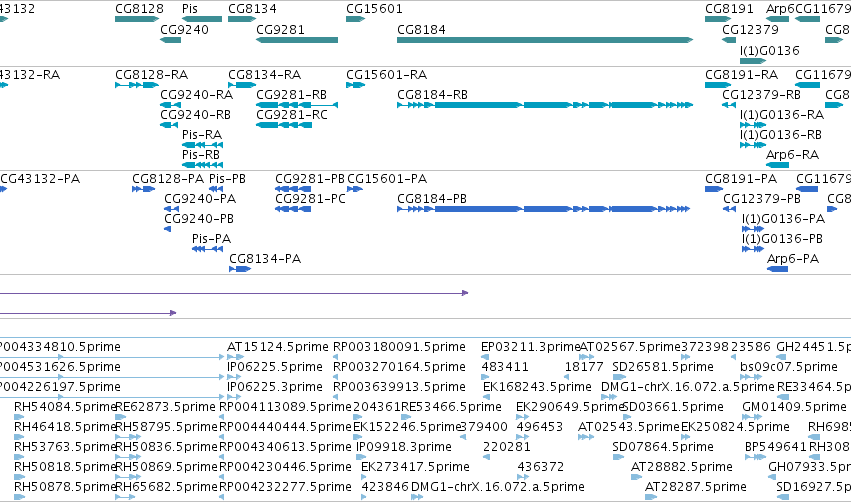Select EST EK168243.5prime
Viewport: 851px width, 502px height.
click(x=537, y=387)
